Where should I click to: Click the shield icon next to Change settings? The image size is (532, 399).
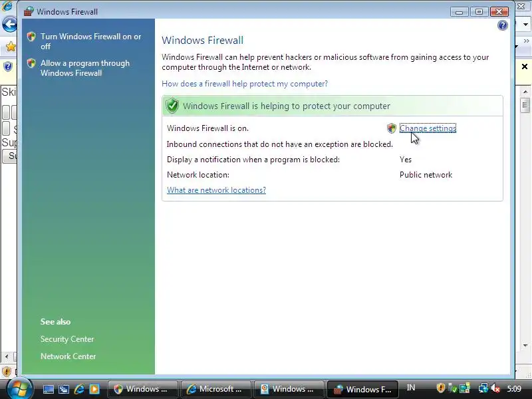coord(392,128)
